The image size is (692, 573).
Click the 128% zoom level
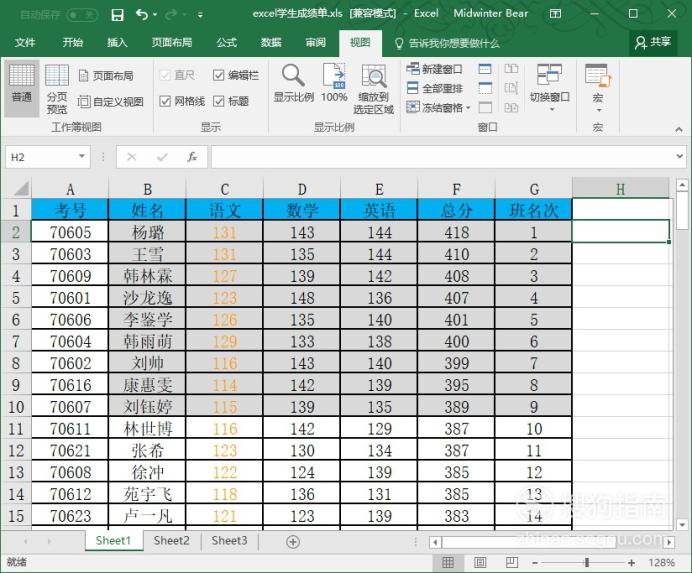[x=661, y=563]
